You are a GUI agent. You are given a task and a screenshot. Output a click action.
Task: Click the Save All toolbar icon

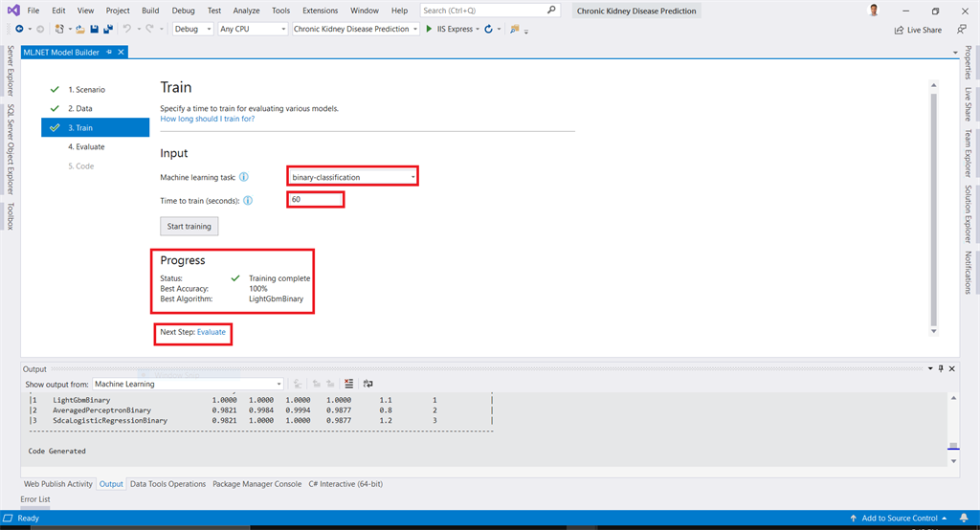click(108, 29)
